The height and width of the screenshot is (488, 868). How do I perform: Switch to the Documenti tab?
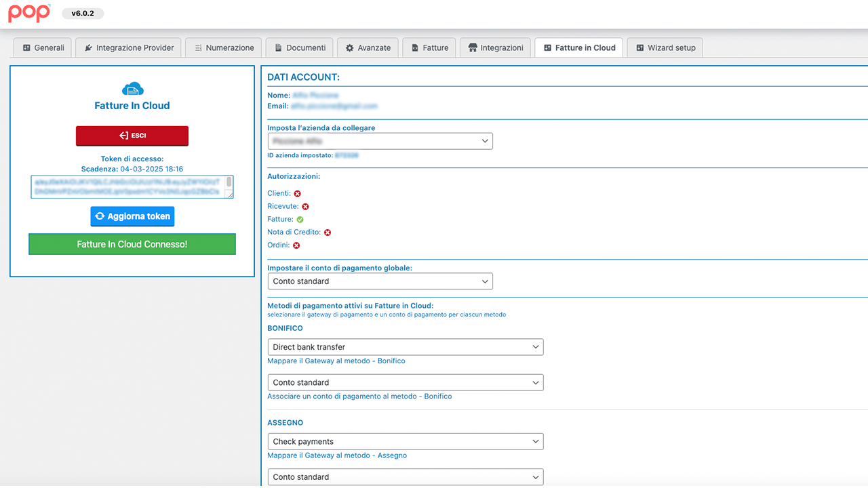click(299, 47)
